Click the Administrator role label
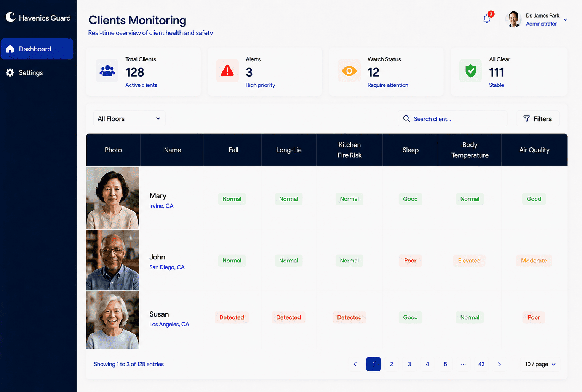The width and height of the screenshot is (582, 392). point(541,24)
